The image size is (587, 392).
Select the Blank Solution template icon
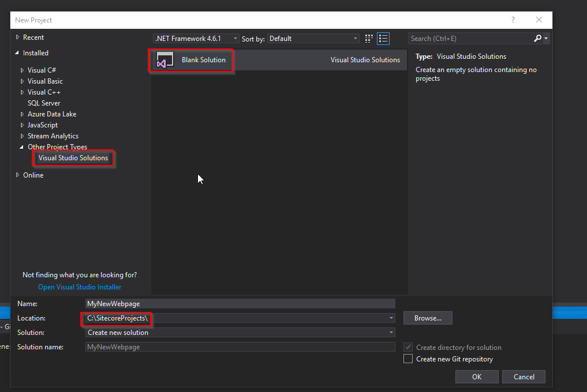tap(164, 60)
